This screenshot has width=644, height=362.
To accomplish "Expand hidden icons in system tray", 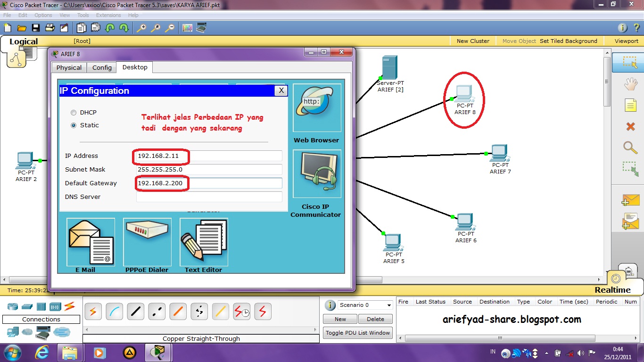I will coord(546,352).
